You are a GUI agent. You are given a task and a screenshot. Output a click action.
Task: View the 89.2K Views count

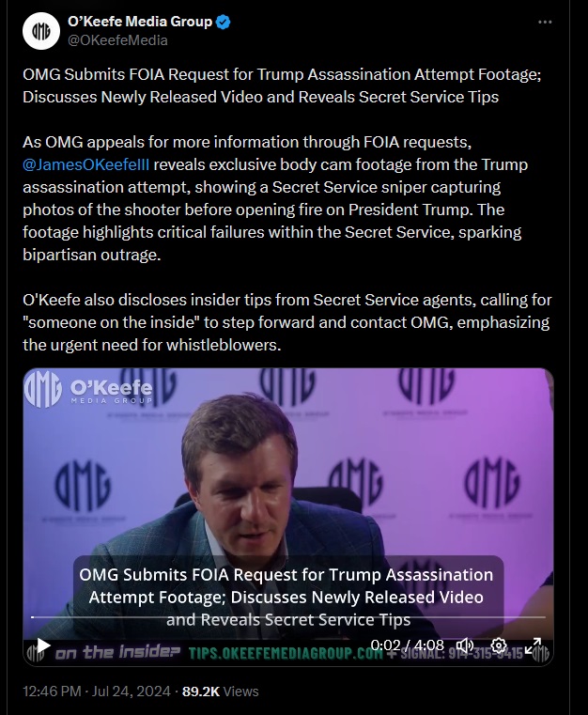(220, 692)
